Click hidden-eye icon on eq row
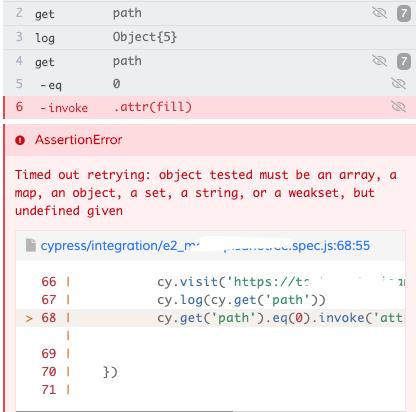 point(398,84)
